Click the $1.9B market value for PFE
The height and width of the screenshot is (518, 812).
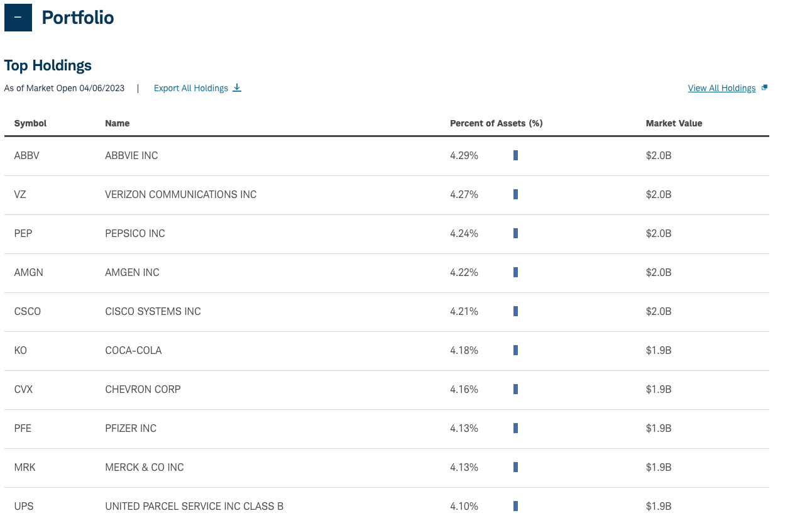659,428
